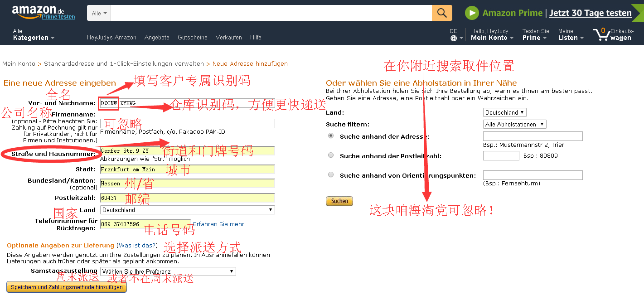Open the shopping cart icon
644x300 pixels.
(602, 34)
